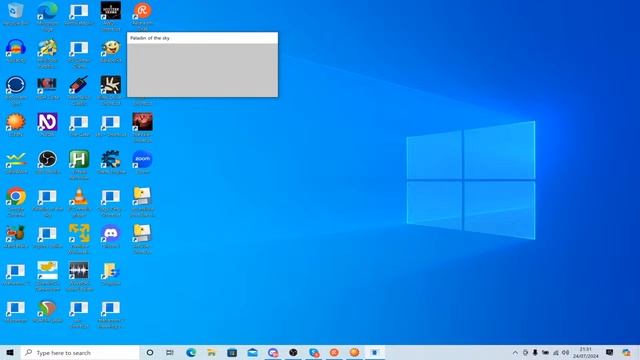The height and width of the screenshot is (360, 640).
Task: Select the OBS Studio desktop shortcut
Action: [47, 162]
